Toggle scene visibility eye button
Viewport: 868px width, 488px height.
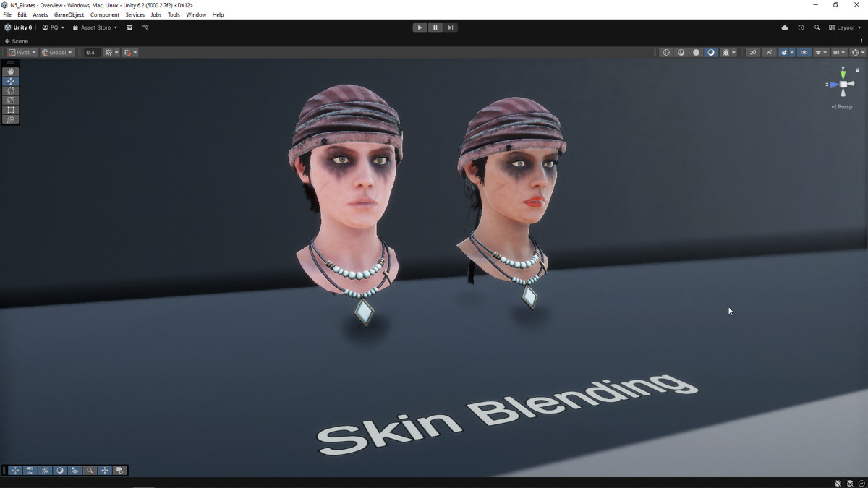pos(804,53)
